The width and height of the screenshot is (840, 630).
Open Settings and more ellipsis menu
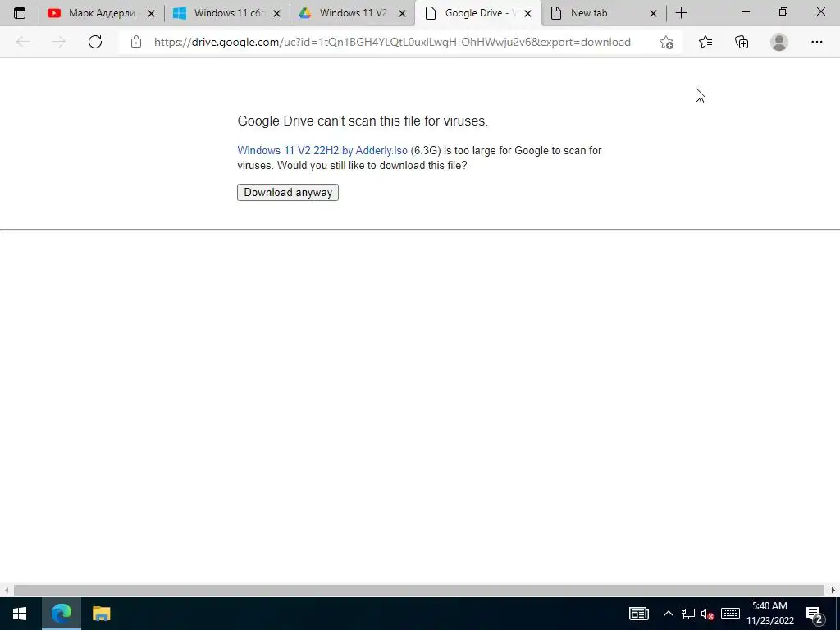pos(817,42)
